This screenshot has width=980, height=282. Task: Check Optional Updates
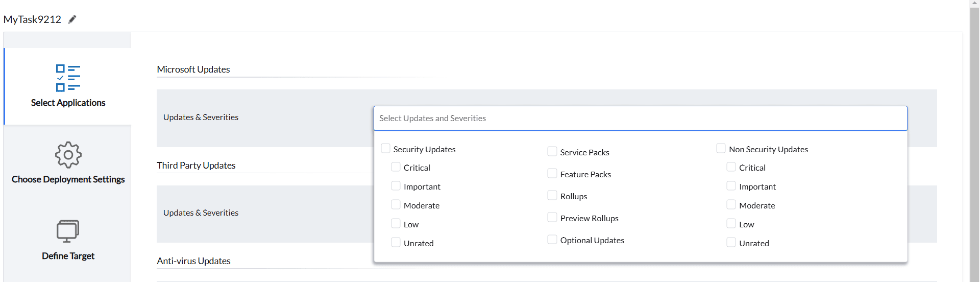[x=552, y=240]
